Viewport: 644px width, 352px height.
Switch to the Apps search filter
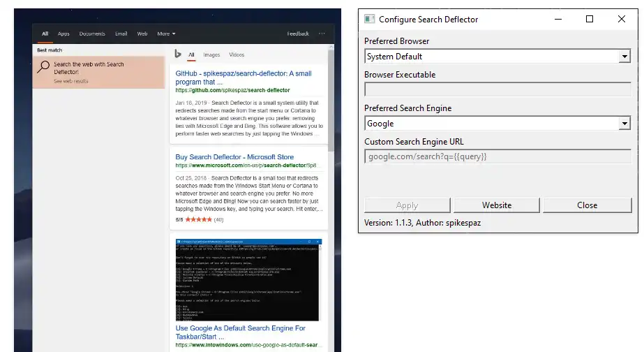tap(63, 34)
